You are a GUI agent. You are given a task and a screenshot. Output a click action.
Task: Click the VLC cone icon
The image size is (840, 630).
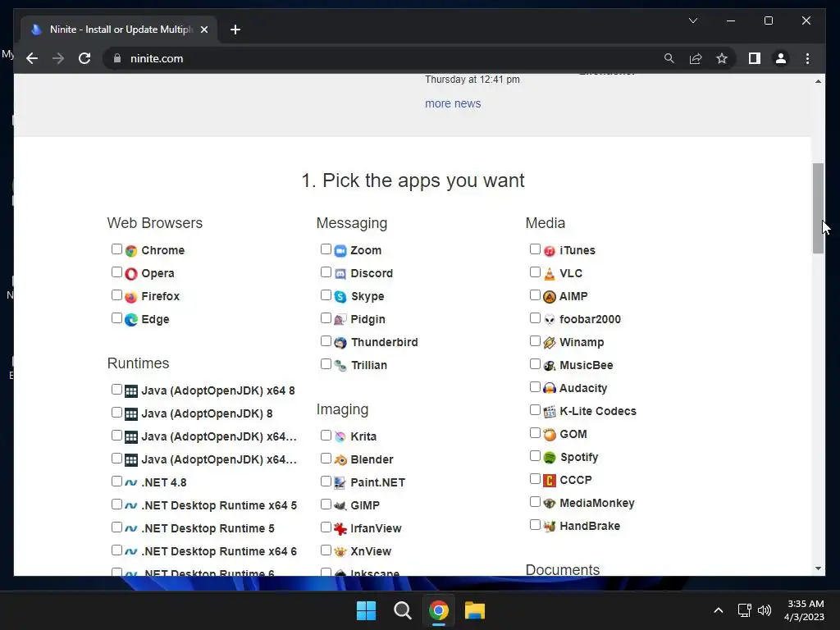click(x=550, y=274)
